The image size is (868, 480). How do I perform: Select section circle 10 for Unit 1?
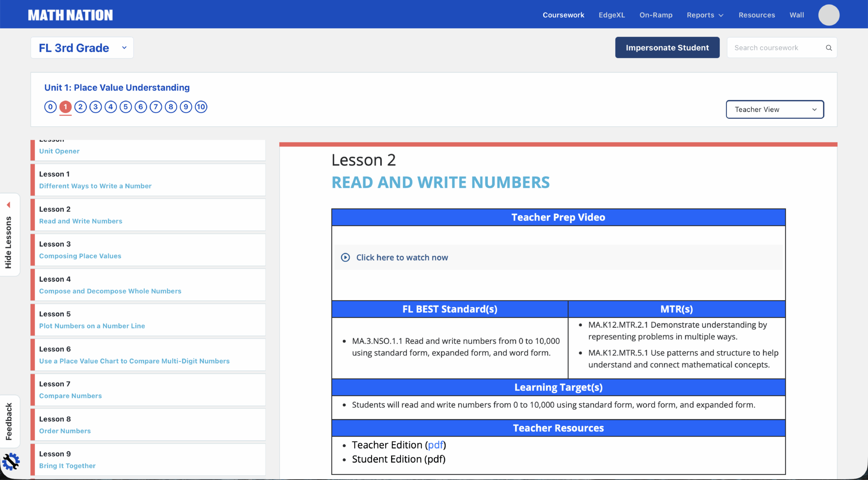pos(201,107)
